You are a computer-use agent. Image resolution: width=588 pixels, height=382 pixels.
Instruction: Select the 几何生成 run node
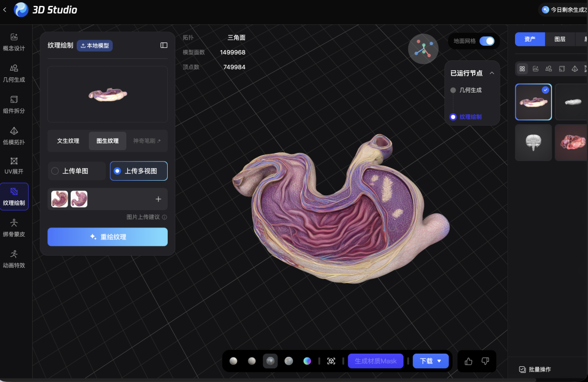[466, 90]
